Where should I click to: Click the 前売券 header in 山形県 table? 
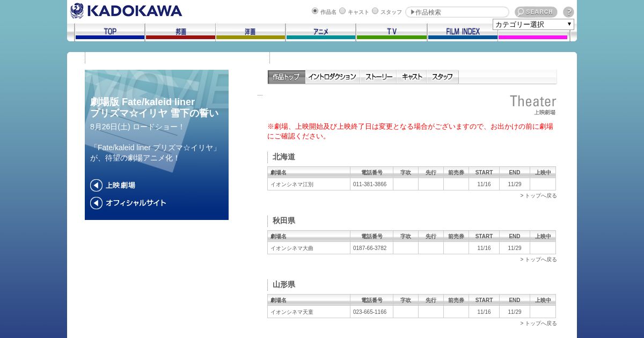click(x=456, y=300)
